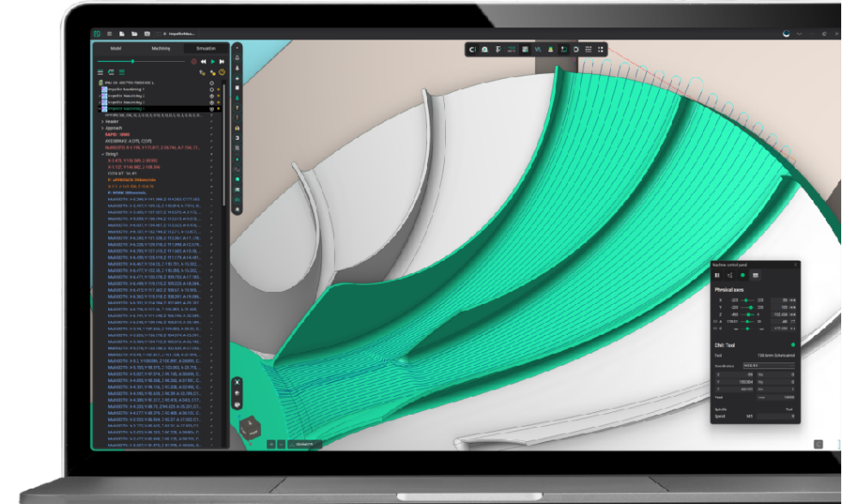
Task: Toggle visibility of first Impeller Machining operation
Action: [211, 88]
